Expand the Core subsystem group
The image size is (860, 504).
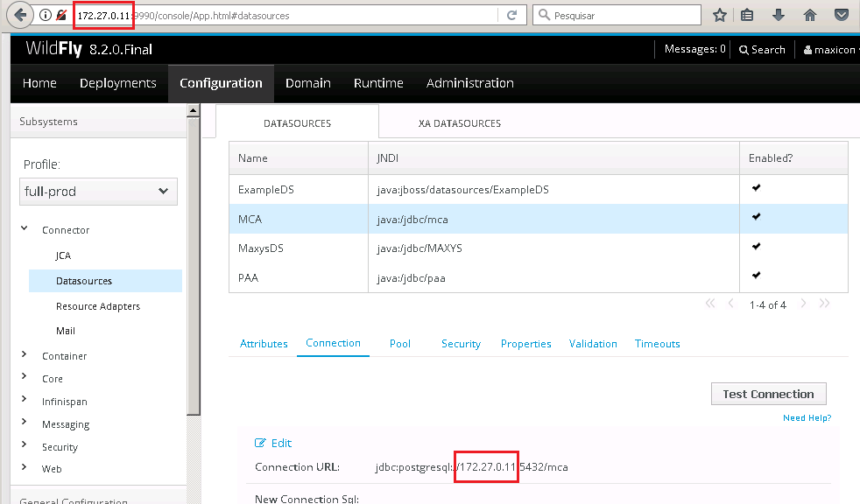tap(25, 375)
